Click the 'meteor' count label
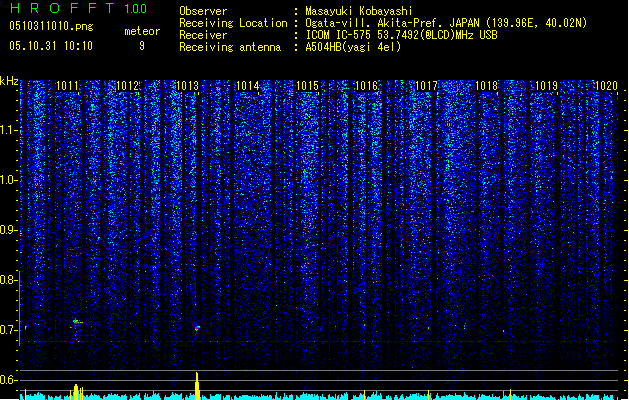The height and width of the screenshot is (400, 629). pyautogui.click(x=142, y=31)
